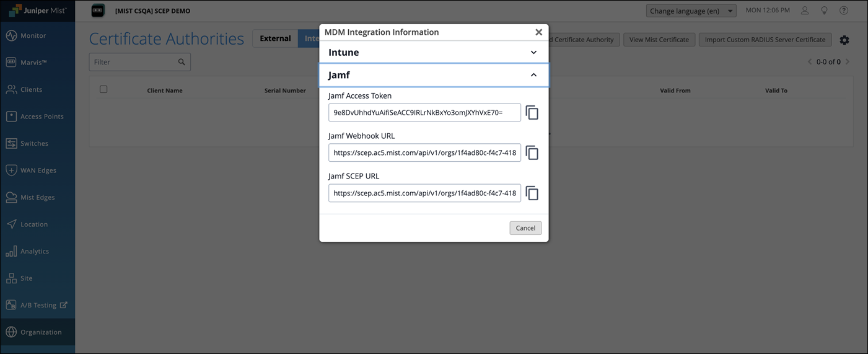868x354 pixels.
Task: Copy the Jamf Access Token
Action: coord(532,113)
